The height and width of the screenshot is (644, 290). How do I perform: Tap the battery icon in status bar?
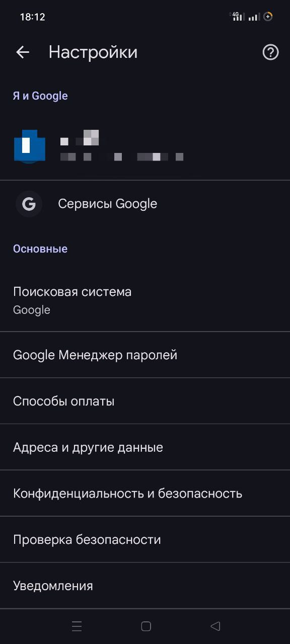(268, 17)
